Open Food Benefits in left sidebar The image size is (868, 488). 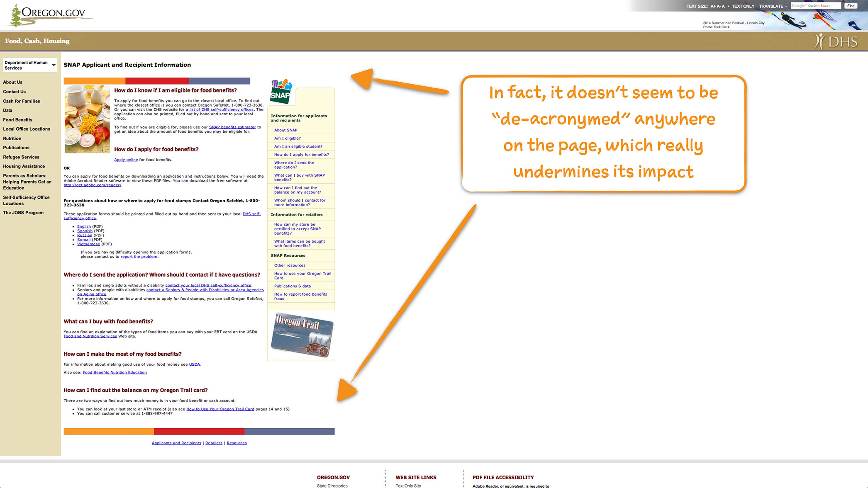pos(17,120)
